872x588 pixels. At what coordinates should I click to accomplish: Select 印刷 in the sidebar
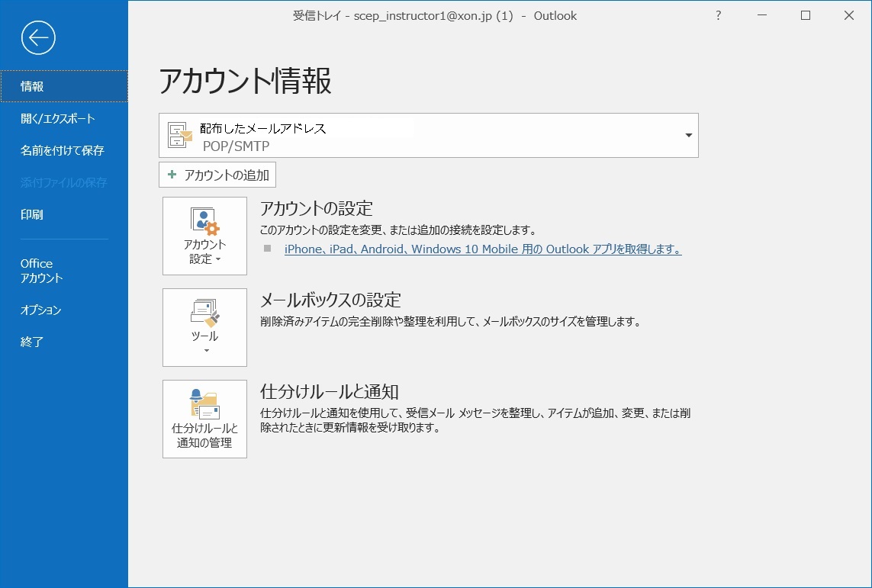click(32, 214)
